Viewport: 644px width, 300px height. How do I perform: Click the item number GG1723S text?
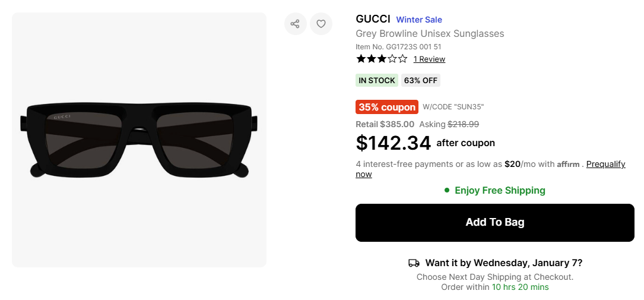click(398, 46)
